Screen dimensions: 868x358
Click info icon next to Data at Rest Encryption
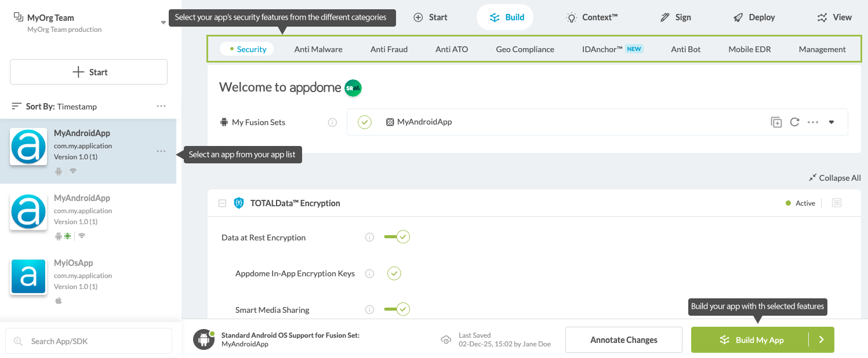pyautogui.click(x=369, y=238)
